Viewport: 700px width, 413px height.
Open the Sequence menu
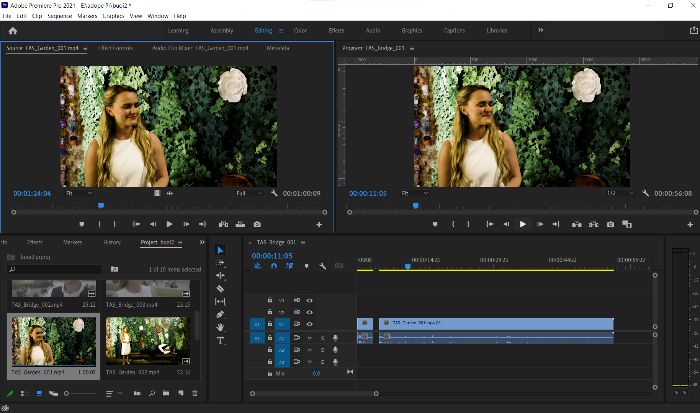[60, 16]
